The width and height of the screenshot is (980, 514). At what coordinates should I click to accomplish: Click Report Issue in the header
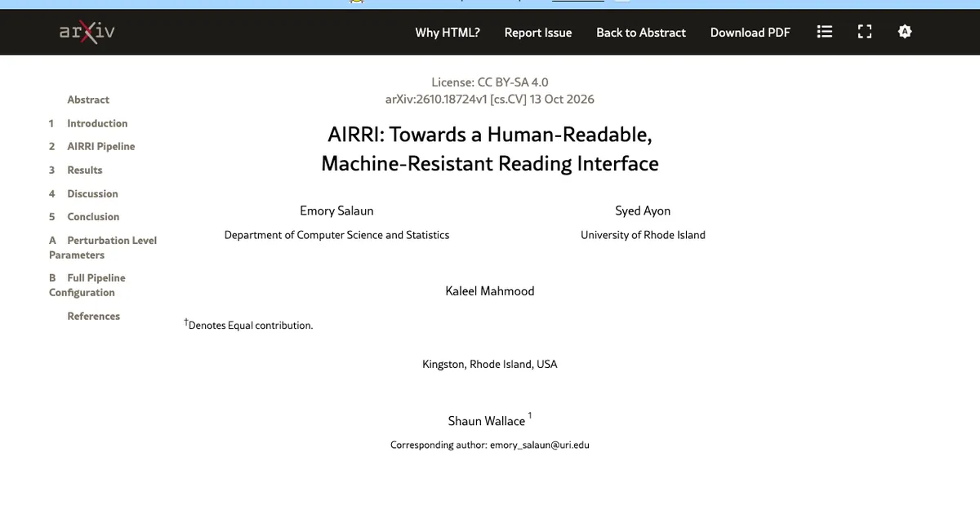coord(538,33)
